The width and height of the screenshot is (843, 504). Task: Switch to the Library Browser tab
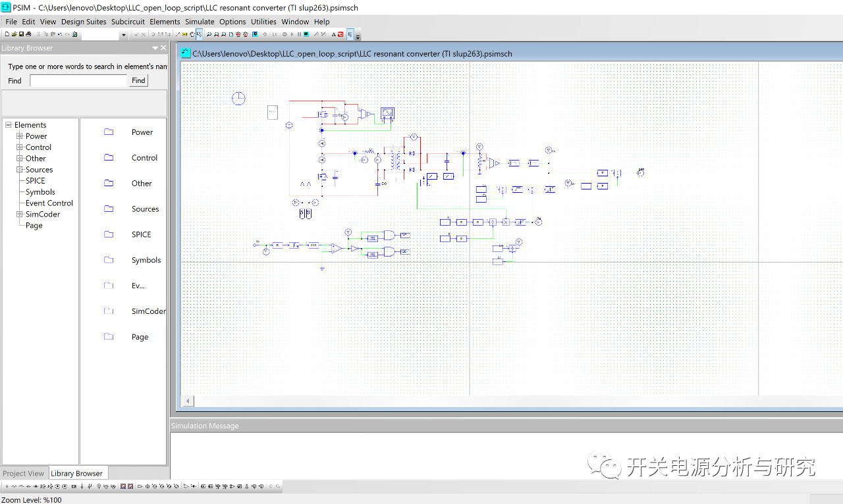76,473
